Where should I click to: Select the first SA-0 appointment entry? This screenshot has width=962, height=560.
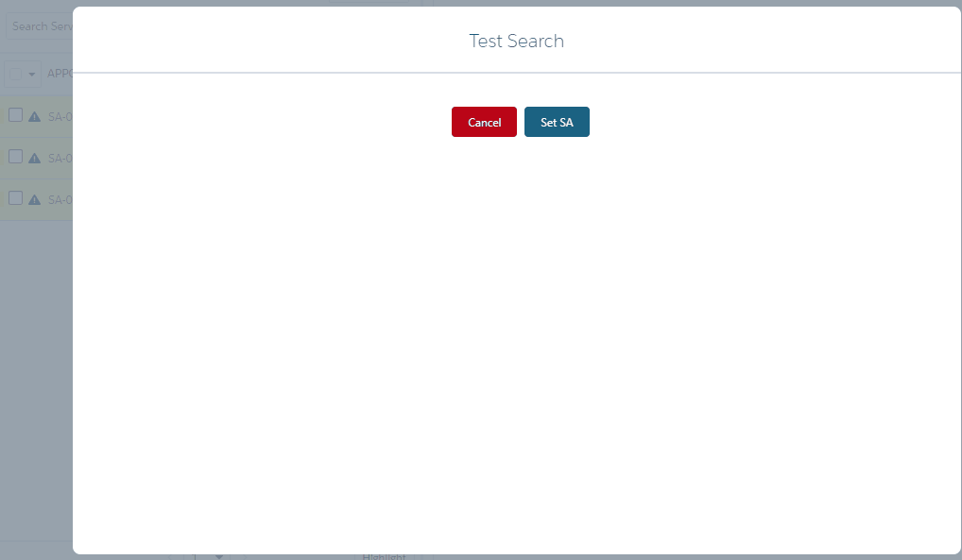click(60, 117)
